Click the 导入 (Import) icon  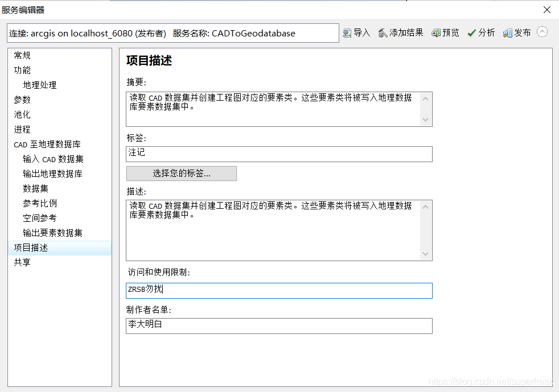(347, 33)
